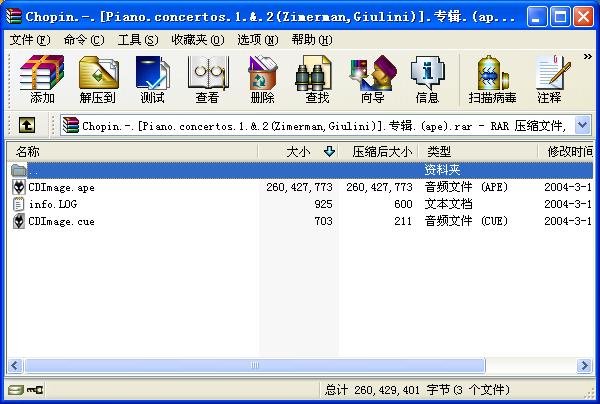This screenshot has width=600, height=404.
Task: Click size value 925 for info.LOG
Action: click(x=323, y=204)
